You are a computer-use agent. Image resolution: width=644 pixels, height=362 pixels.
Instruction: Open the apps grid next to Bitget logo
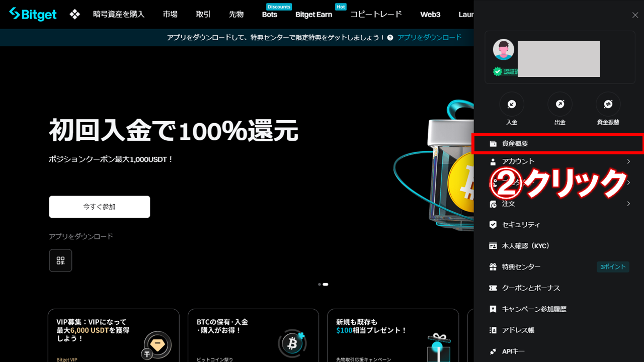tap(74, 14)
